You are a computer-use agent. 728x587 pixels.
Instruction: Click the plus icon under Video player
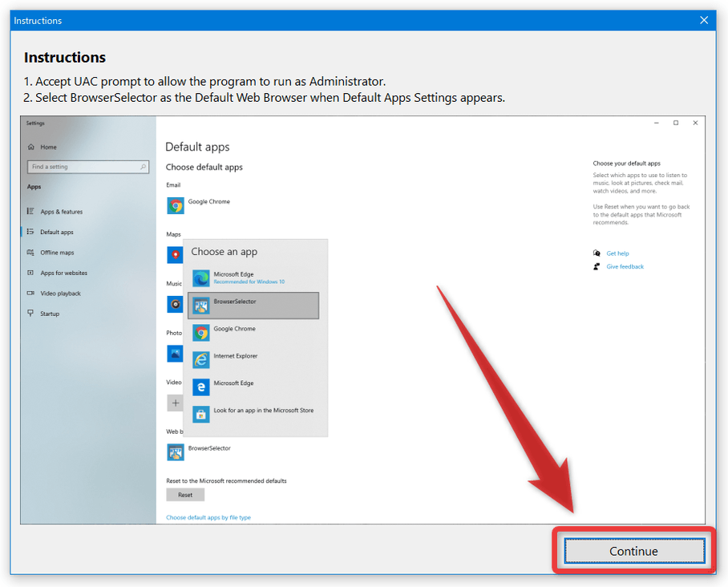[x=175, y=403]
